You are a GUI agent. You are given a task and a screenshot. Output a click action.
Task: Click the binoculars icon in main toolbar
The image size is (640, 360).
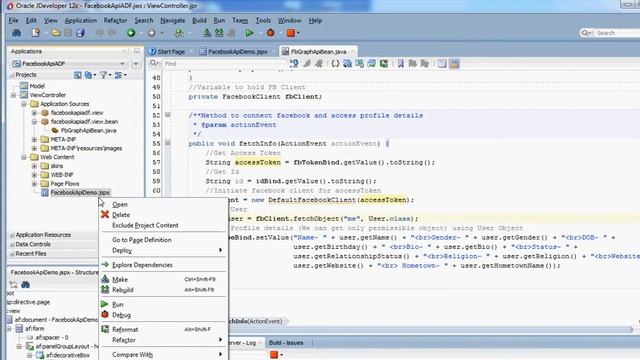(17, 33)
